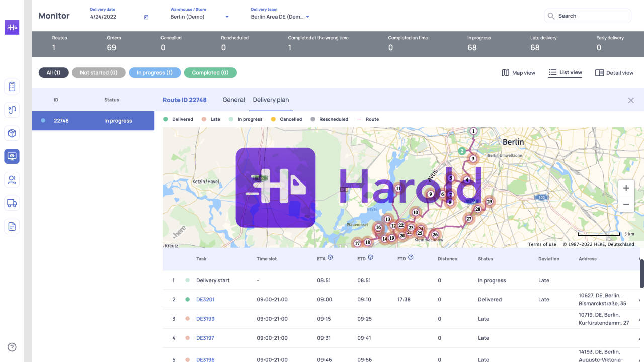Open the delivery date calendar picker
Viewport: 644px width, 362px height.
[146, 17]
